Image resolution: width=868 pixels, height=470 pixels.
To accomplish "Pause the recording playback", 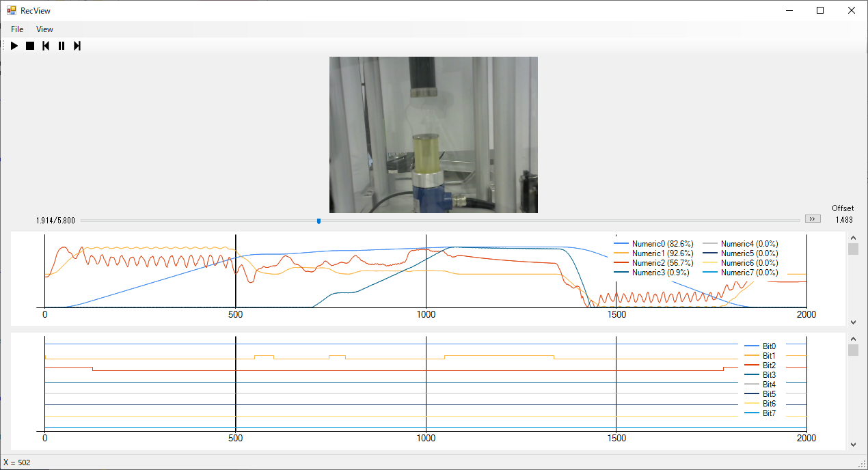I will pos(62,46).
